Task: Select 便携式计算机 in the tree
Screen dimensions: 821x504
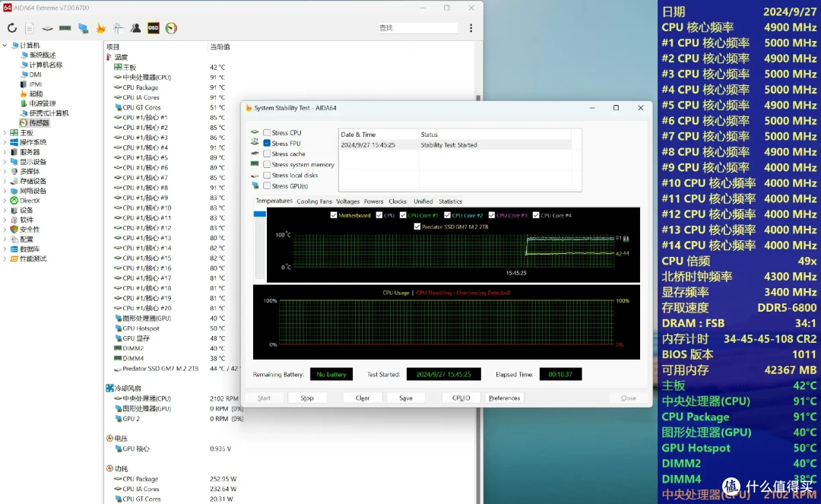Action: (44, 113)
